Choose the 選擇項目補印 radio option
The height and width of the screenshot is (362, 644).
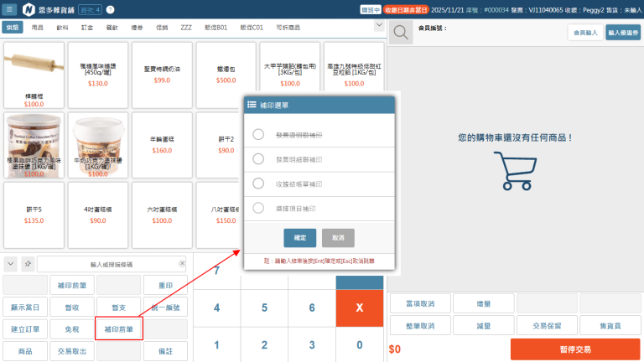click(258, 209)
